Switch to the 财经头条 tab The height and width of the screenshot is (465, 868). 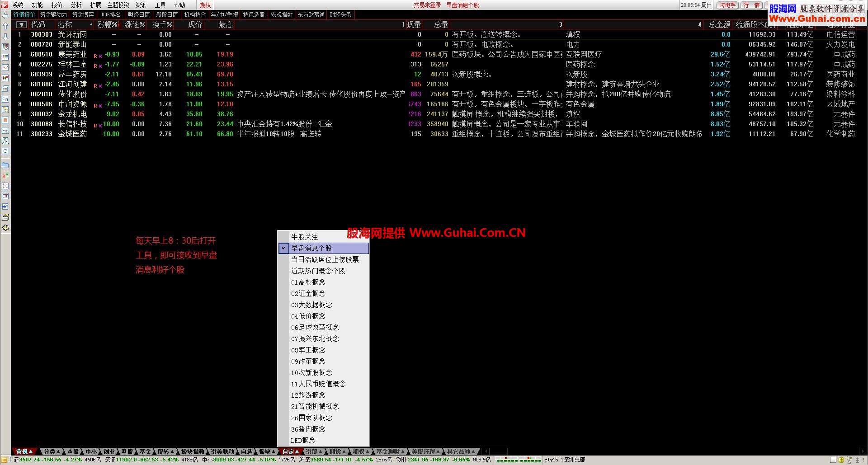340,15
